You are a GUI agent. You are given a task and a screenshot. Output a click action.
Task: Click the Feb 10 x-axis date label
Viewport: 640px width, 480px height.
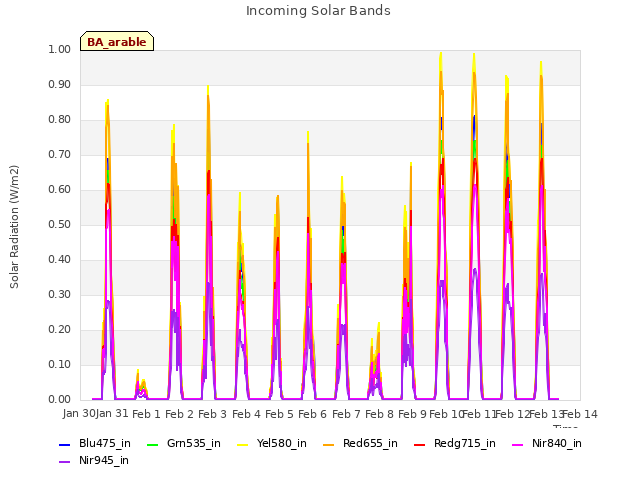[446, 414]
